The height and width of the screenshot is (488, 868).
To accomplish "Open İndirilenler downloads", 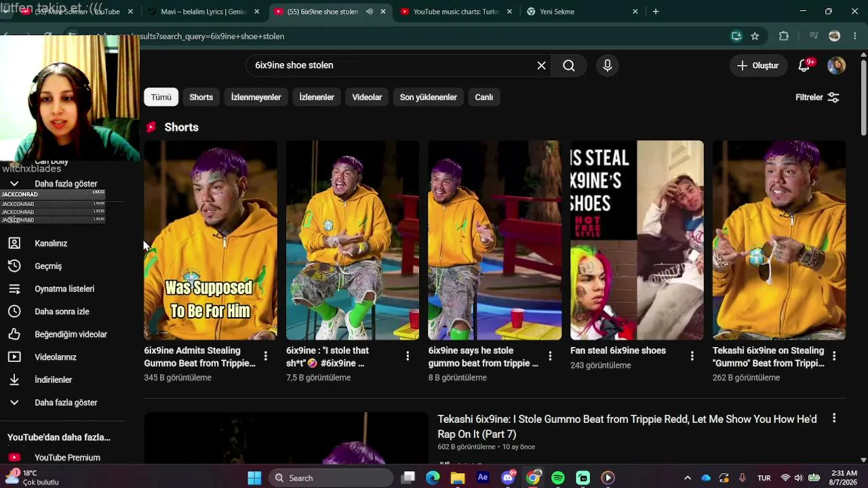I will coord(54,380).
